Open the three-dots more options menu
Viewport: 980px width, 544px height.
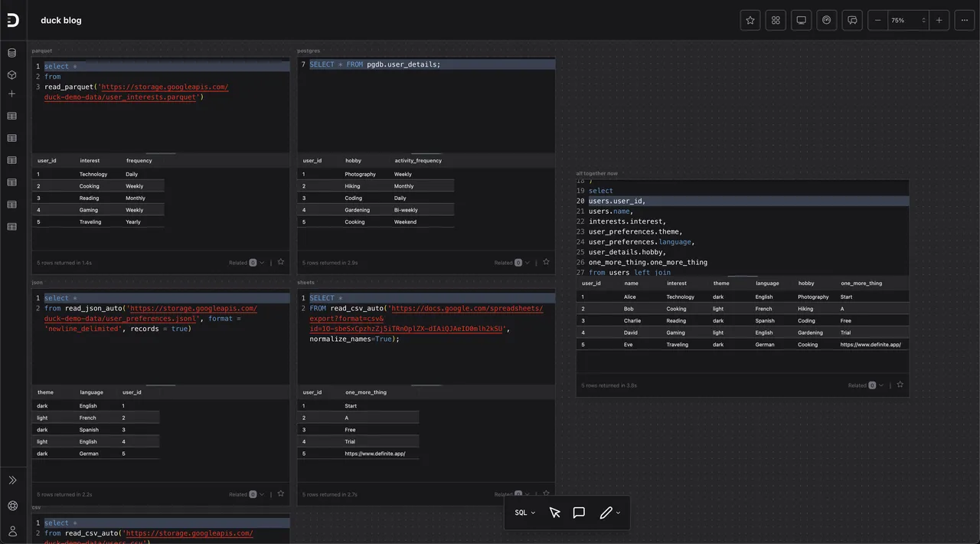point(964,21)
